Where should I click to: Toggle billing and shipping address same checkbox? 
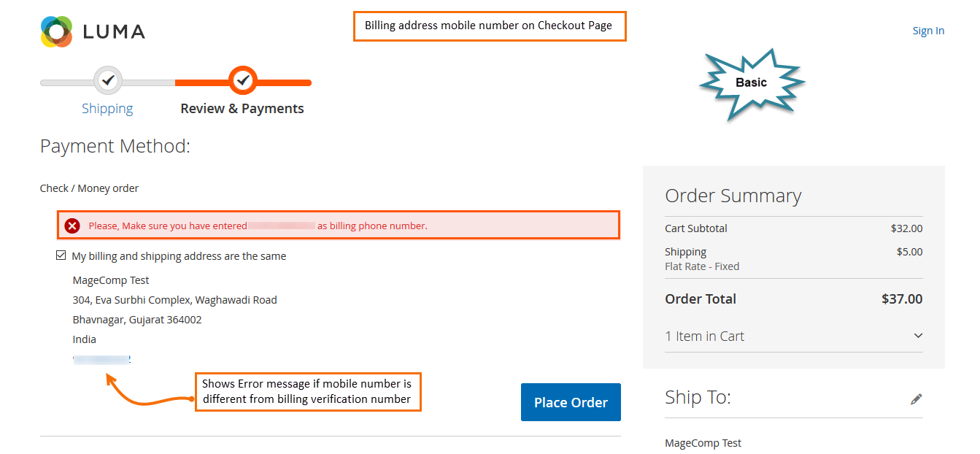(x=61, y=256)
